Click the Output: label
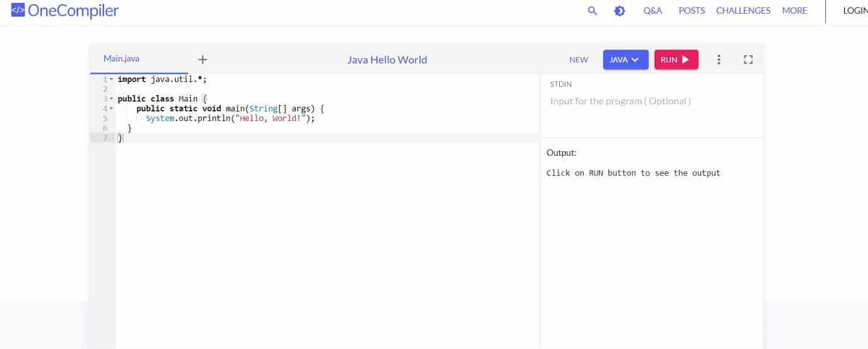This screenshot has width=868, height=349. coord(561,153)
